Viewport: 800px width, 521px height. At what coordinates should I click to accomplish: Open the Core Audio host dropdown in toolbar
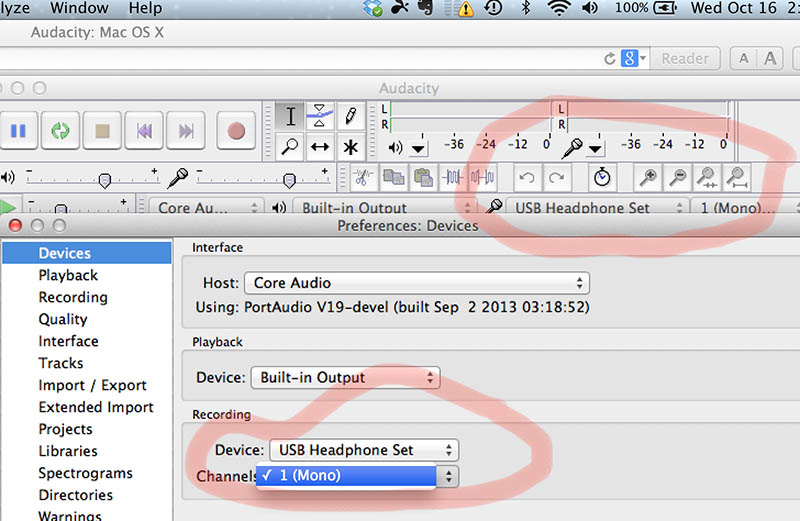pyautogui.click(x=207, y=207)
